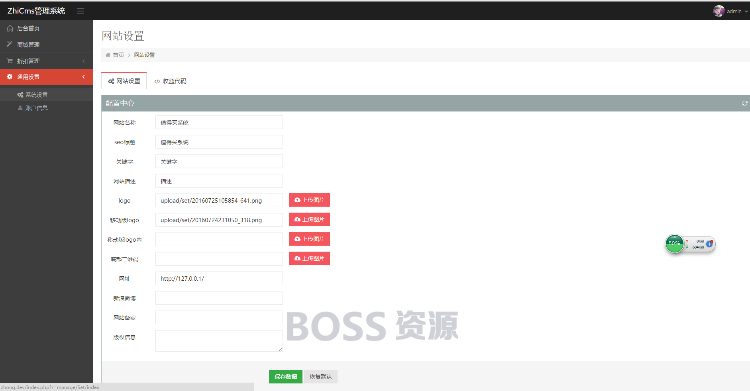The width and height of the screenshot is (750, 391).
Task: Click upload button in the third logo row
Action: pyautogui.click(x=309, y=239)
